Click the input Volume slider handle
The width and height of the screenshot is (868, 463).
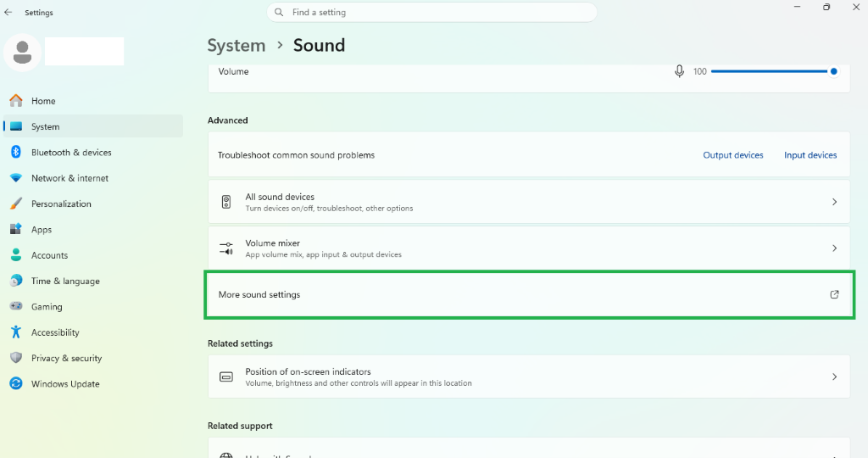click(x=833, y=71)
